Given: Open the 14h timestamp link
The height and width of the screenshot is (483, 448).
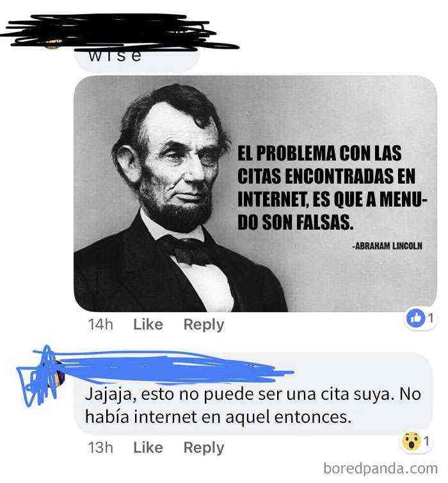Looking at the screenshot, I should pyautogui.click(x=100, y=324).
